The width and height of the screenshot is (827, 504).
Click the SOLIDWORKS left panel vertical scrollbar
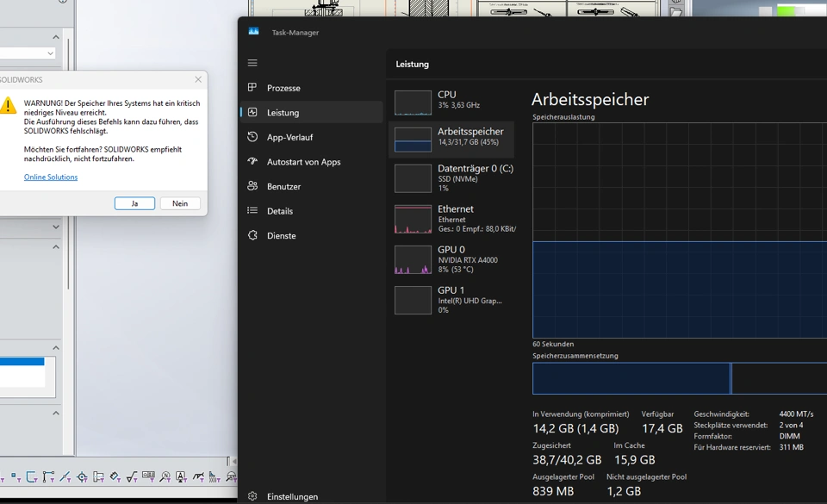[x=68, y=164]
